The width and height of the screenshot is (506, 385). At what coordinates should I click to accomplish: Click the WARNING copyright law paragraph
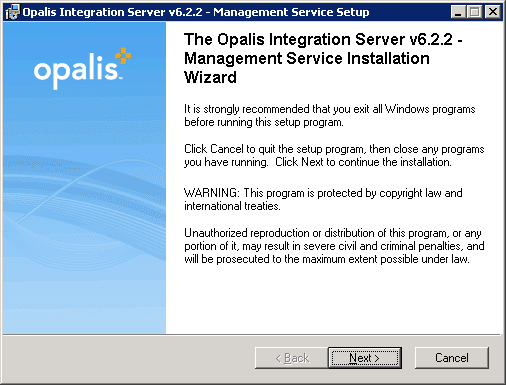click(x=323, y=199)
